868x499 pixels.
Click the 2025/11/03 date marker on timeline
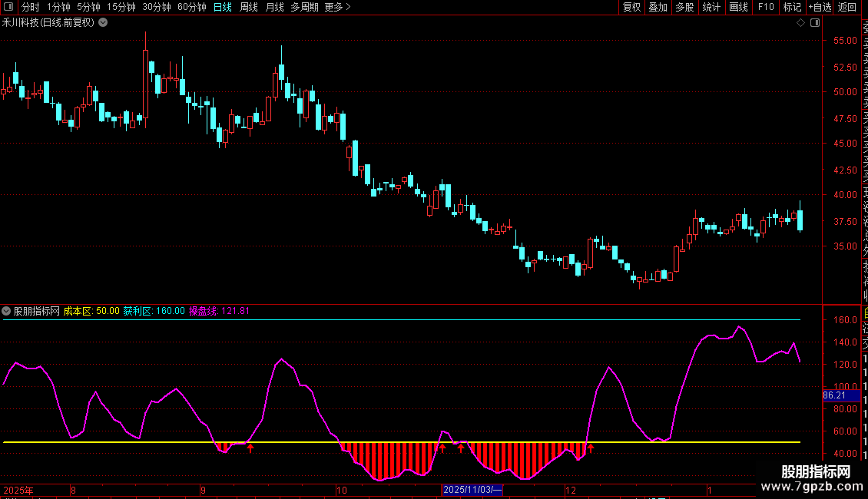point(472,489)
